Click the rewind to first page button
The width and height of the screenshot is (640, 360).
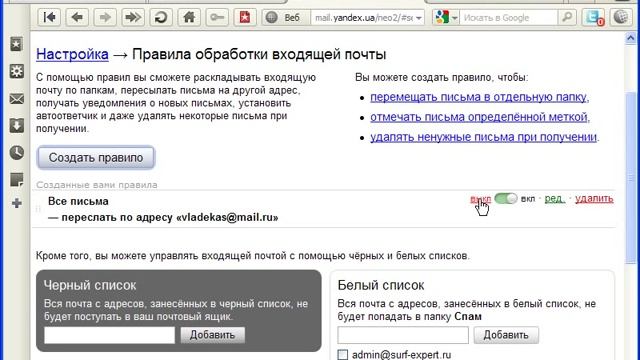click(49, 18)
